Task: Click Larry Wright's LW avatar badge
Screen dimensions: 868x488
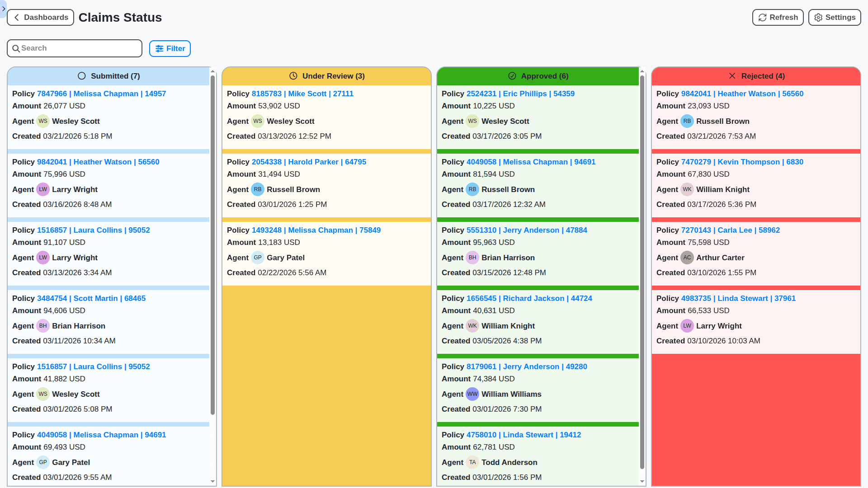Action: [43, 189]
